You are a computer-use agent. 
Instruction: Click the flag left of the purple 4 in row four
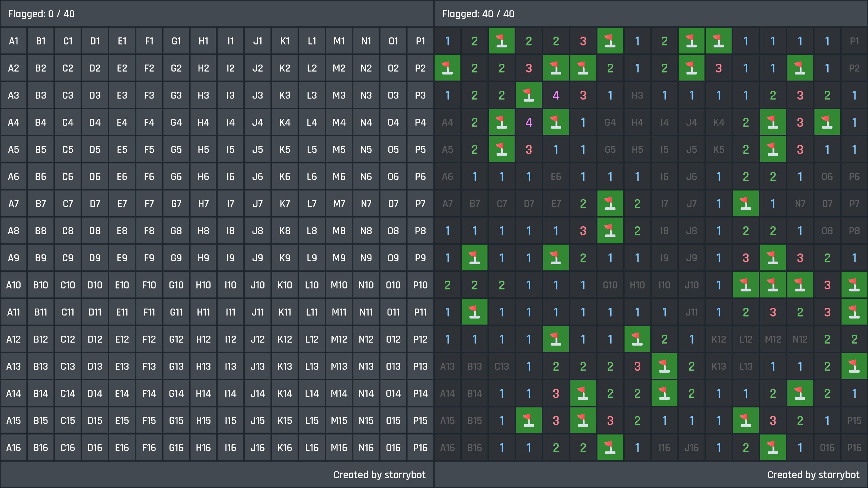pos(501,122)
